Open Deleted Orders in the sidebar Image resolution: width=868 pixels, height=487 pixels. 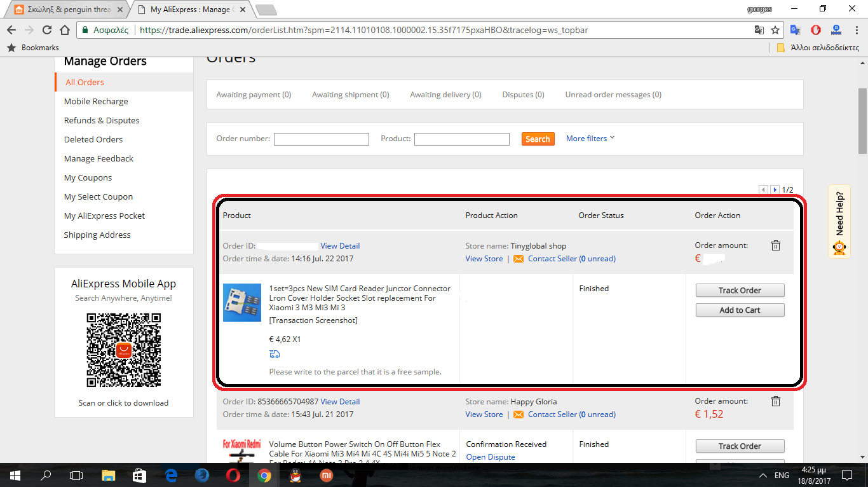(93, 139)
